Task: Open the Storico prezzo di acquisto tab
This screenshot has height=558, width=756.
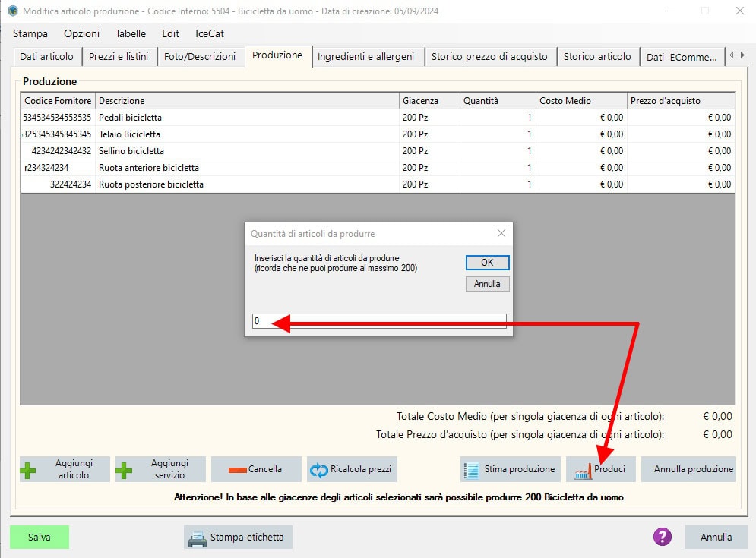Action: tap(489, 57)
